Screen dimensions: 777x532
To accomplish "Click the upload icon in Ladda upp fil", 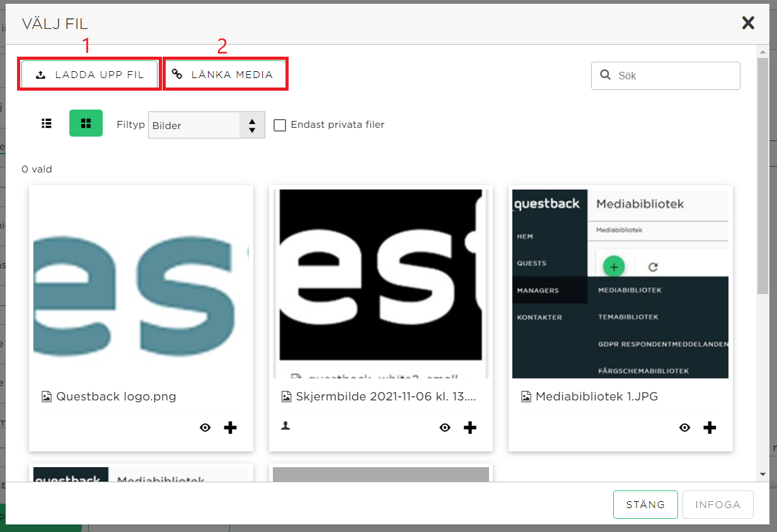I will point(40,75).
